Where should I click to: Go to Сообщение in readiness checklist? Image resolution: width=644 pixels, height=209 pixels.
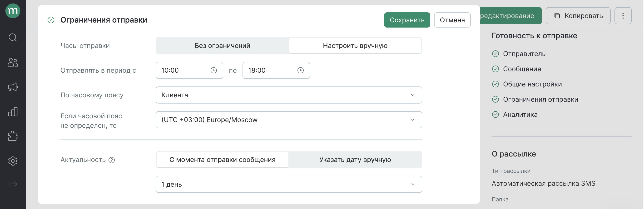(x=522, y=69)
